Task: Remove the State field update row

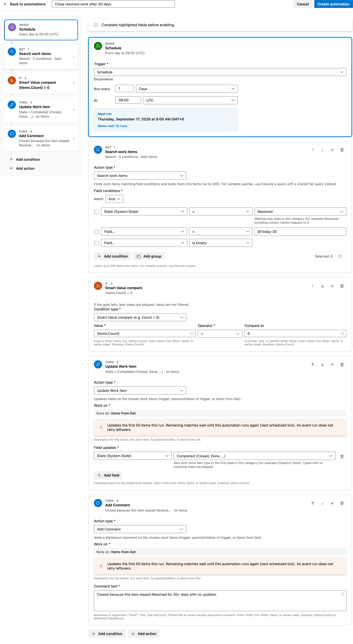Action: 342,457
